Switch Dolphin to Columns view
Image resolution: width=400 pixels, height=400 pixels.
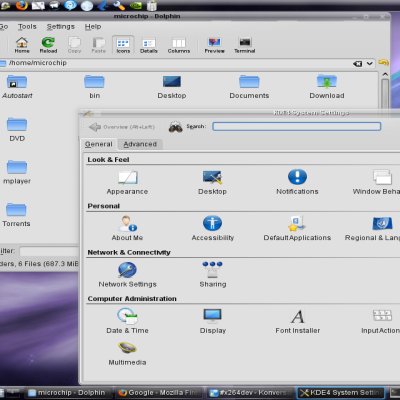pos(179,45)
